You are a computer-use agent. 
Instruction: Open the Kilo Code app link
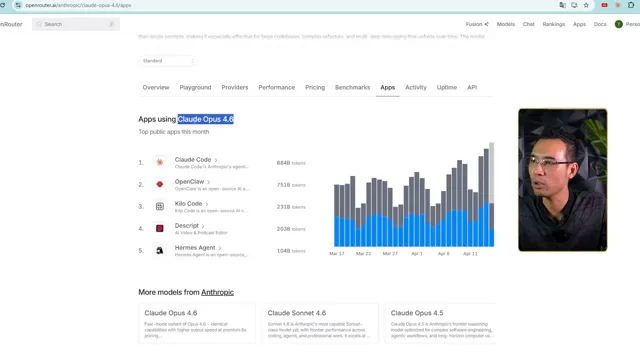189,204
